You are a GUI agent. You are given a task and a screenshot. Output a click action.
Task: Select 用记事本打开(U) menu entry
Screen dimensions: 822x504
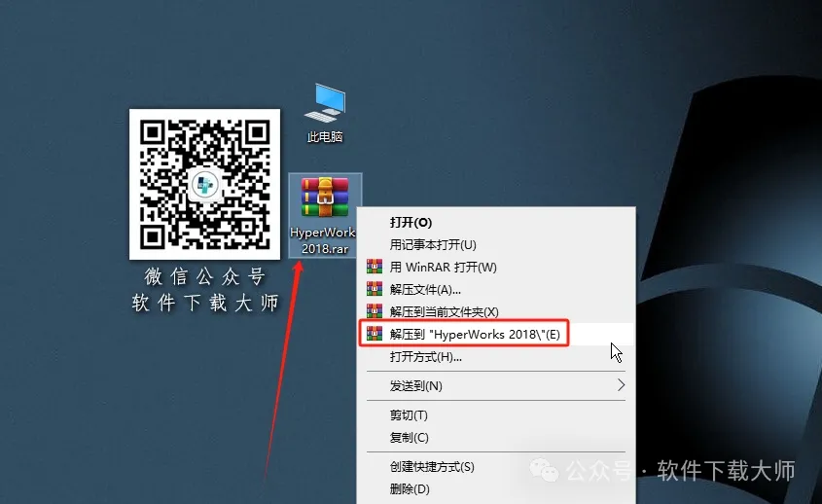(x=496, y=244)
